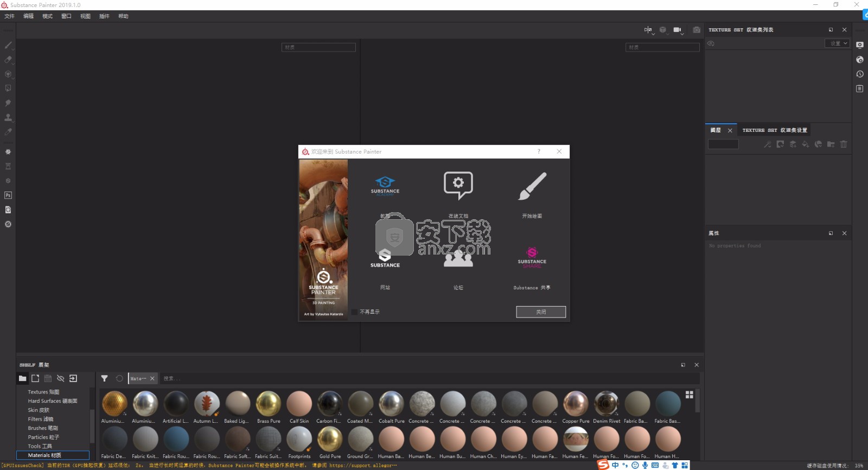Select the Paint brush tool
Viewport: 868px width, 470px height.
tap(8, 46)
